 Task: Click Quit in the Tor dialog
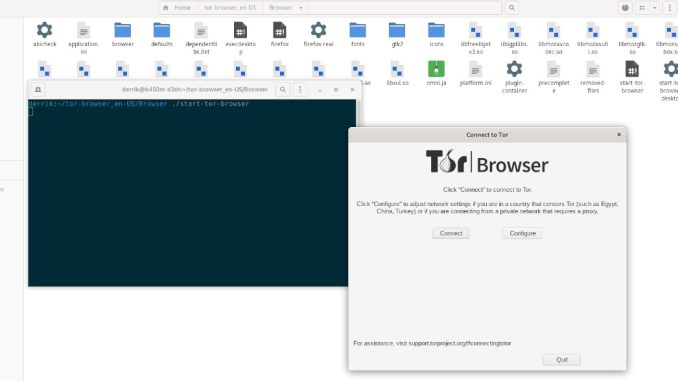tap(562, 359)
